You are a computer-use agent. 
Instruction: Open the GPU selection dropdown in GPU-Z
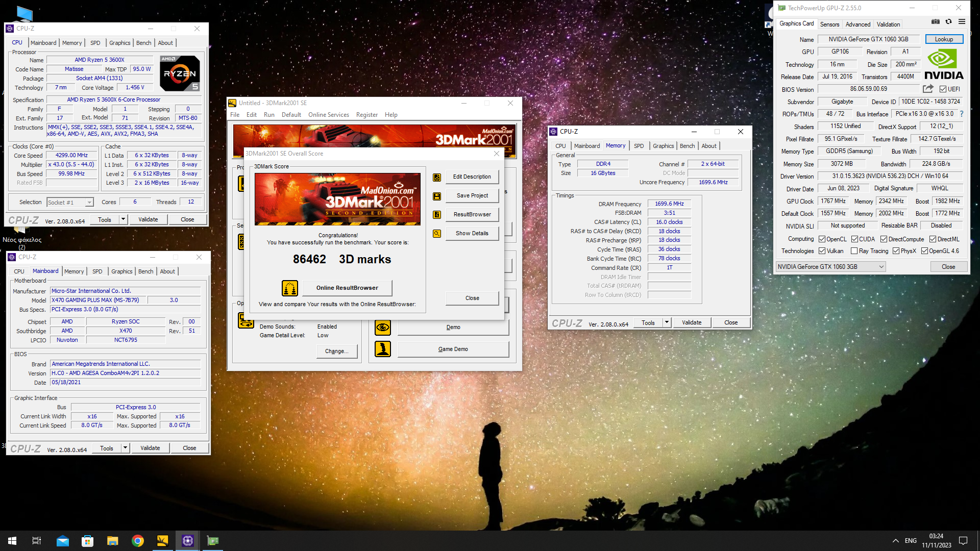830,267
